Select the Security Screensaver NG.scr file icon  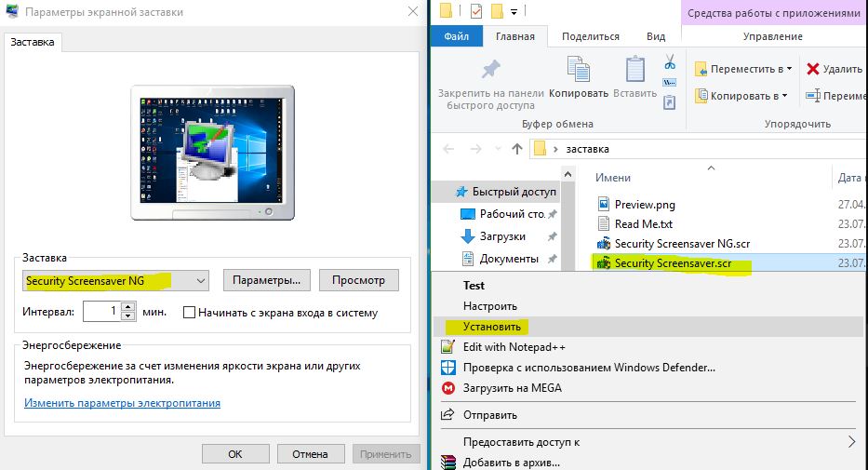coord(604,244)
